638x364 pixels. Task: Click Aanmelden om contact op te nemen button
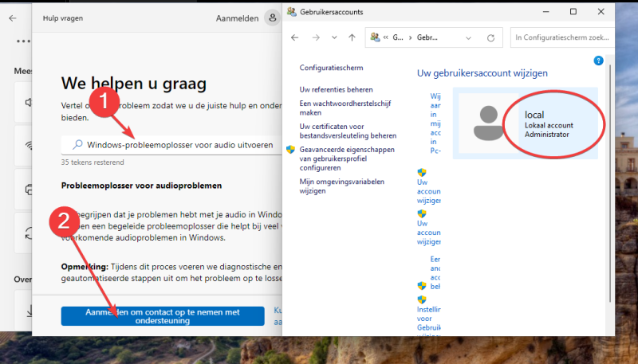(x=162, y=316)
